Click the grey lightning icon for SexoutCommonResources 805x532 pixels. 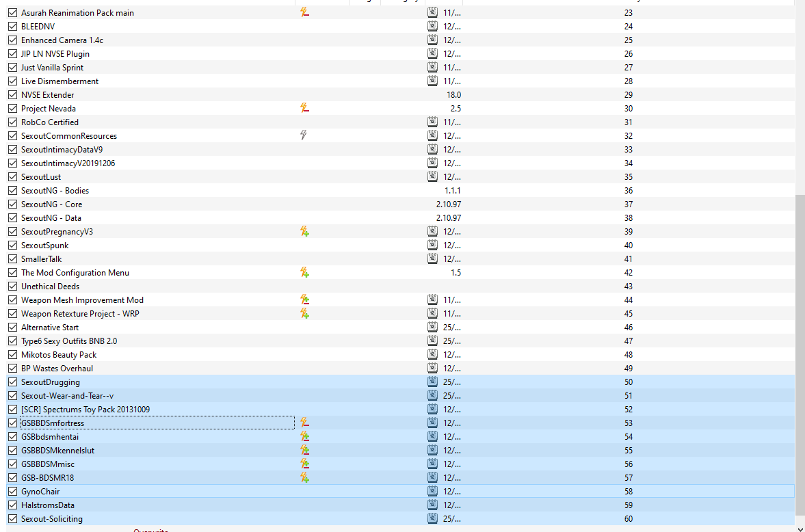coord(304,135)
